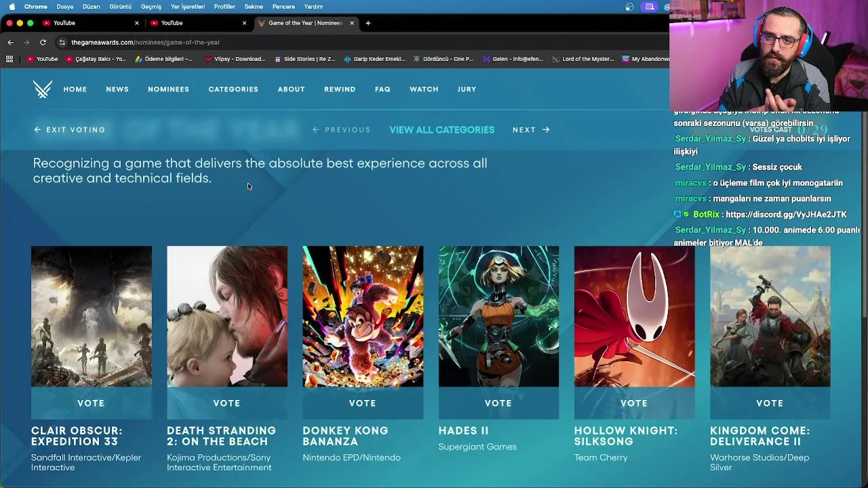The height and width of the screenshot is (488, 868).
Task: Close the first YouTube tab
Action: pyautogui.click(x=136, y=23)
